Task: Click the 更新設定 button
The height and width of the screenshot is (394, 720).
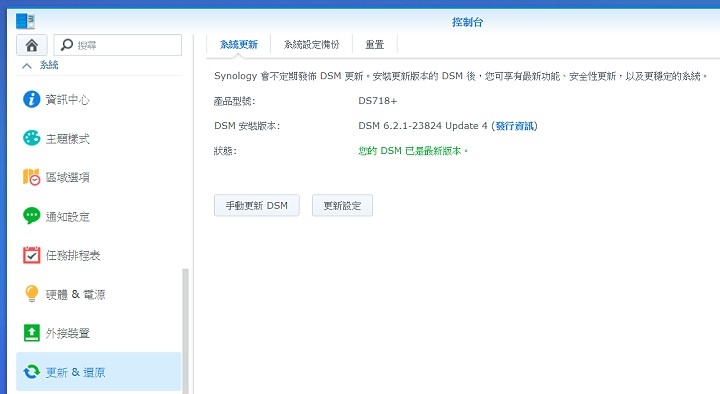Action: (x=342, y=205)
